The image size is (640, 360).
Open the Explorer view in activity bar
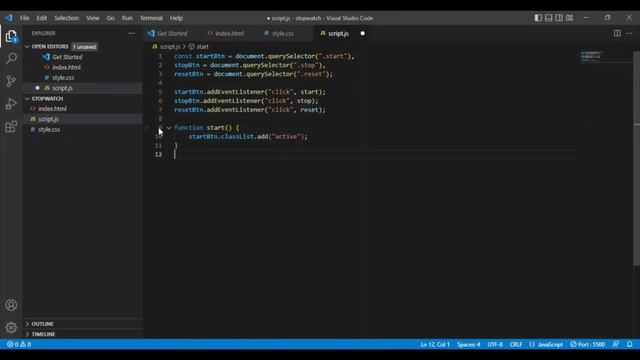tap(11, 36)
